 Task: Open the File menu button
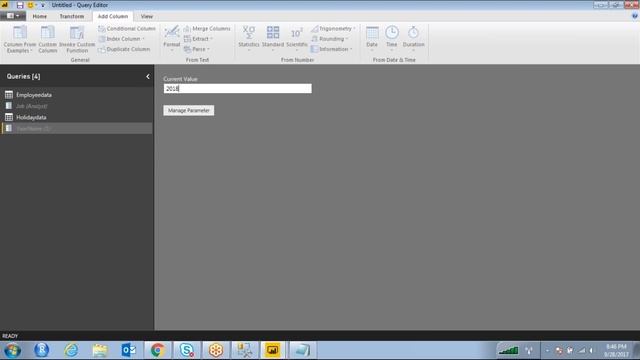pos(13,16)
